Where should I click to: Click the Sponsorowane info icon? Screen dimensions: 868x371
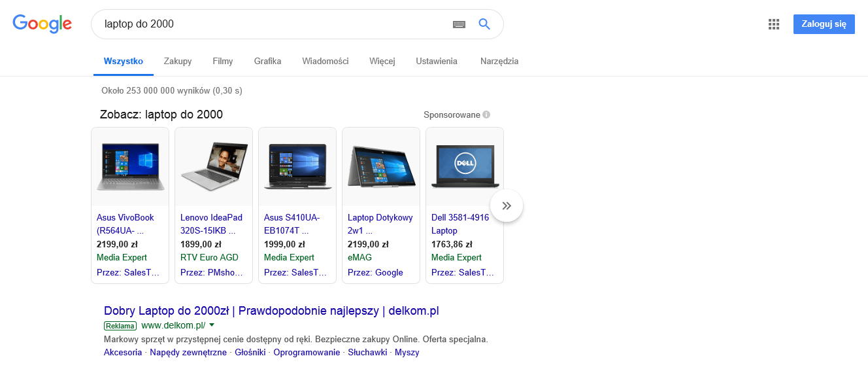[x=486, y=115]
